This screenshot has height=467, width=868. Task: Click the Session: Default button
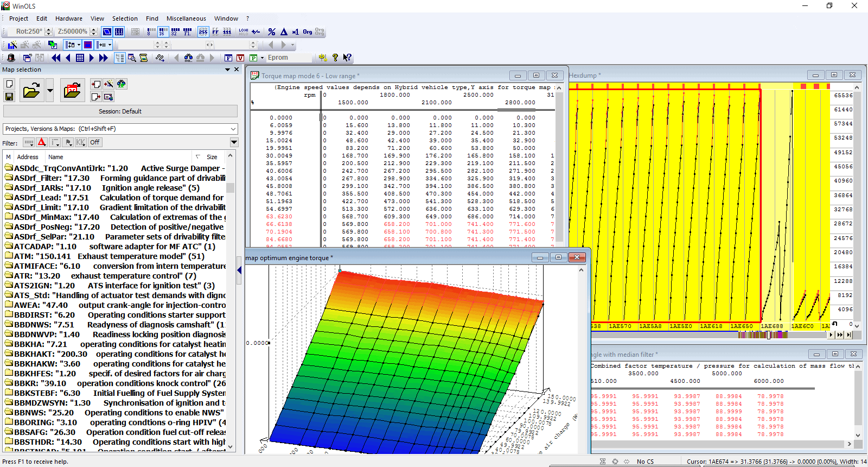pos(120,111)
